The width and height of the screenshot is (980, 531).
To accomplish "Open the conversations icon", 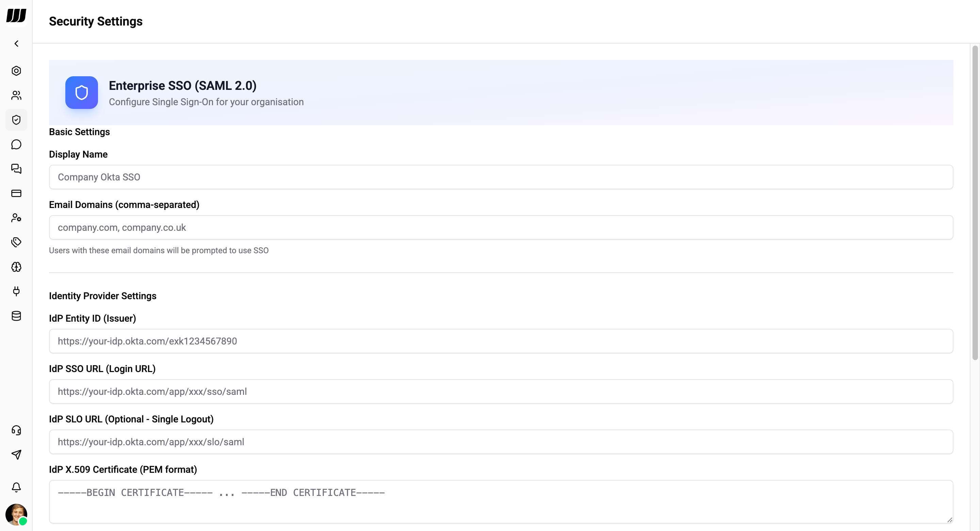I will tap(16, 169).
